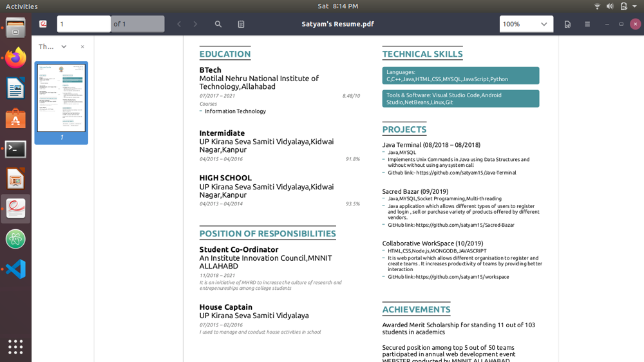Go to the next page arrow
Screen dimensions: 644x362
click(x=195, y=24)
